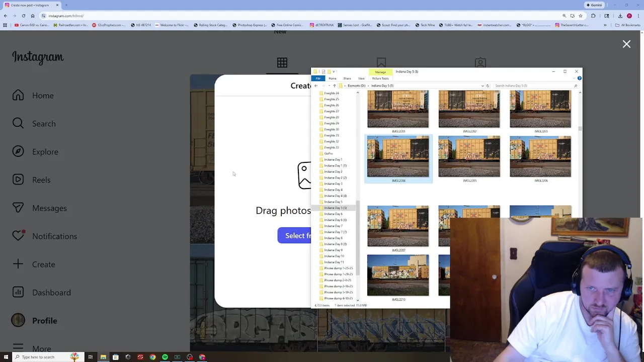Select the IMGL2204 thumbnail
644x362 pixels.
click(398, 156)
